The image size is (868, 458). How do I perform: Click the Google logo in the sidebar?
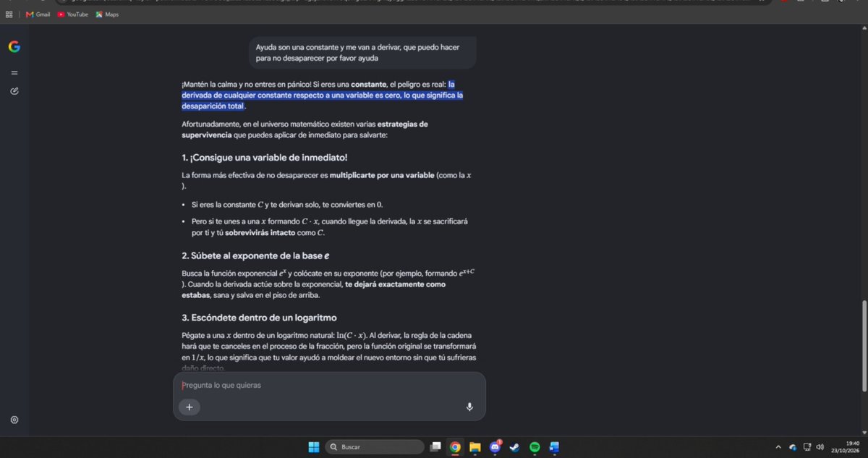tap(14, 46)
